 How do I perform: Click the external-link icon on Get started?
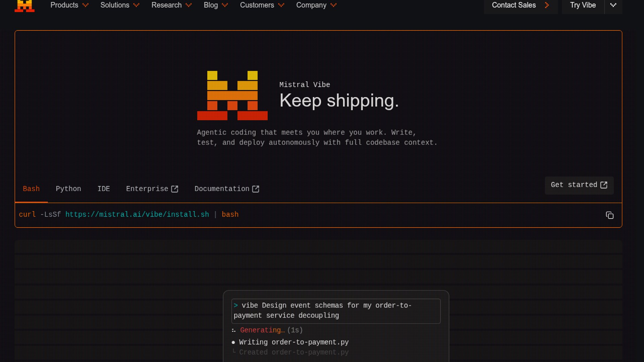click(604, 185)
